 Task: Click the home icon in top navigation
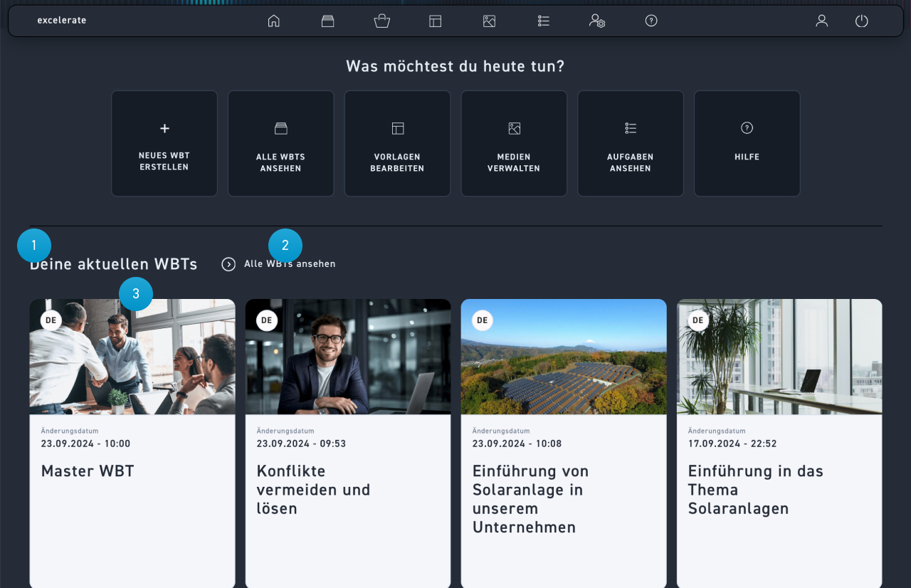pyautogui.click(x=273, y=21)
